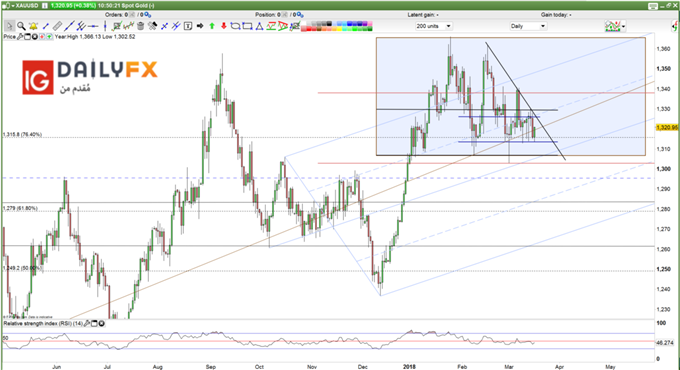680x370 pixels.
Task: Toggle the round black button beside Price
Action: click(x=35, y=37)
